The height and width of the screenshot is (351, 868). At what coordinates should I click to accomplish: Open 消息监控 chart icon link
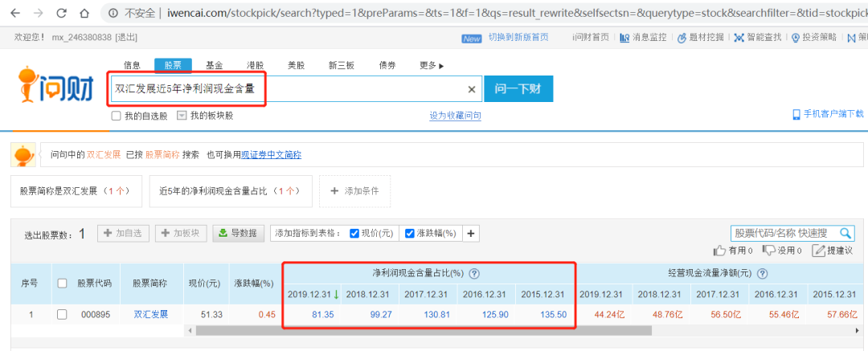pos(624,38)
